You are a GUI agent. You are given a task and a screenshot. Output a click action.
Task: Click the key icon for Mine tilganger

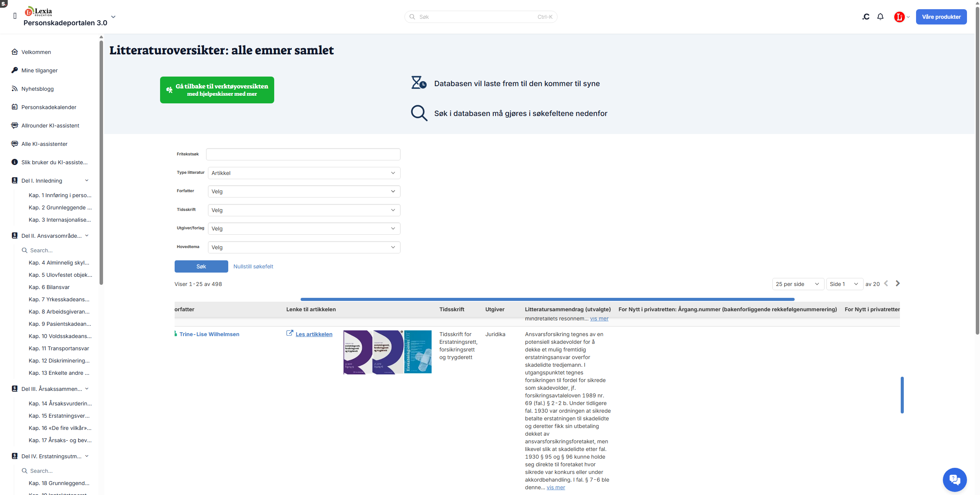tap(15, 70)
